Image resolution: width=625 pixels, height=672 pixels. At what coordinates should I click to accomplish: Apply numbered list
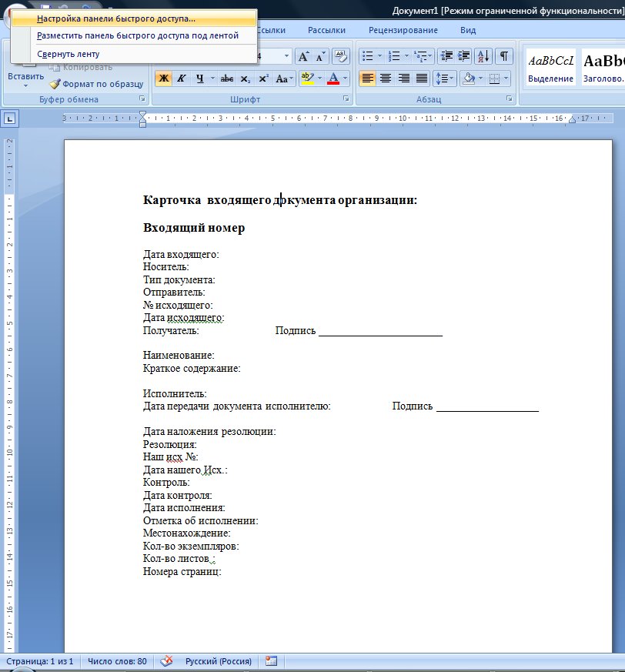pos(393,56)
